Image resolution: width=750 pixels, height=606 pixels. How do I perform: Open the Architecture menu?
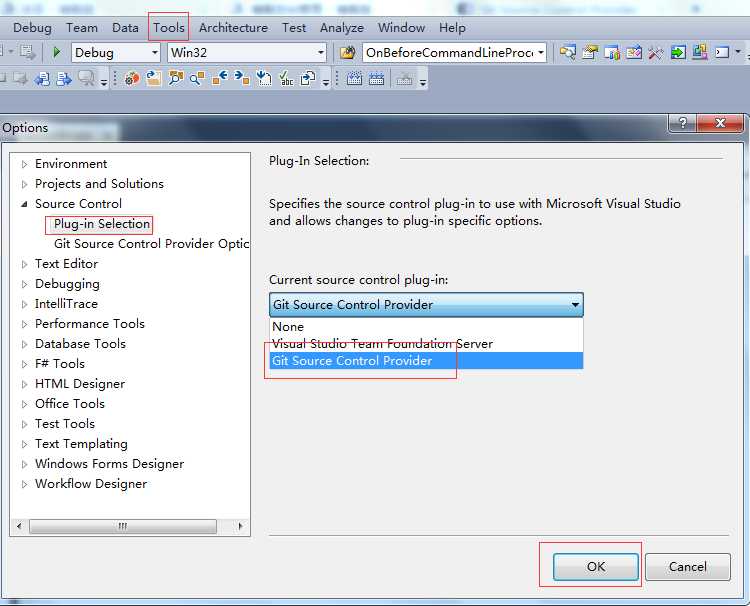click(x=233, y=28)
